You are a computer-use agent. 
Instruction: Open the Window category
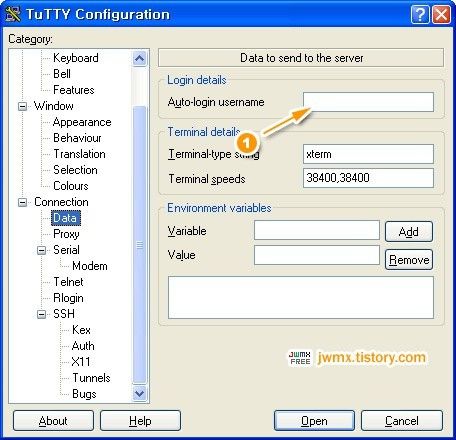pyautogui.click(x=54, y=106)
